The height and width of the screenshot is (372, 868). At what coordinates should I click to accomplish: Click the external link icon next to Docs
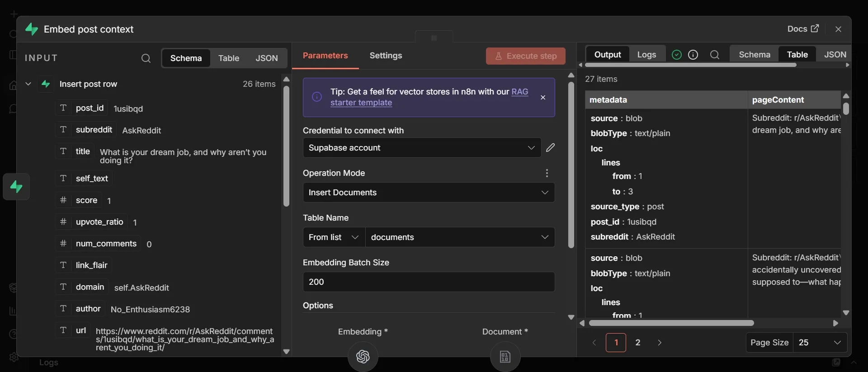815,28
